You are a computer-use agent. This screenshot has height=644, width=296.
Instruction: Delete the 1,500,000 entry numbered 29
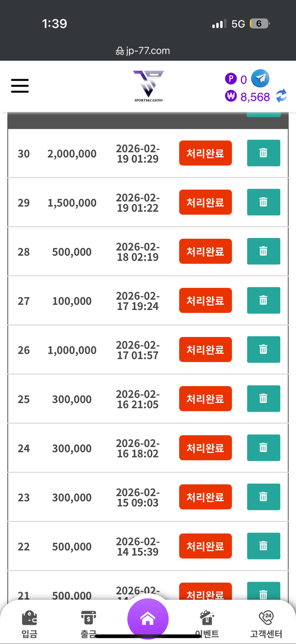[x=263, y=202]
